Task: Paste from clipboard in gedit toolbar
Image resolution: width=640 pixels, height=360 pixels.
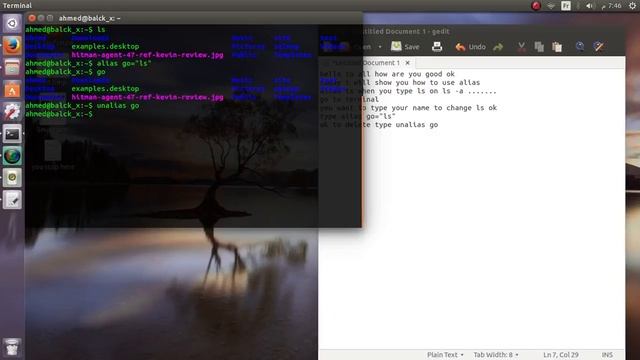Action: pos(557,47)
